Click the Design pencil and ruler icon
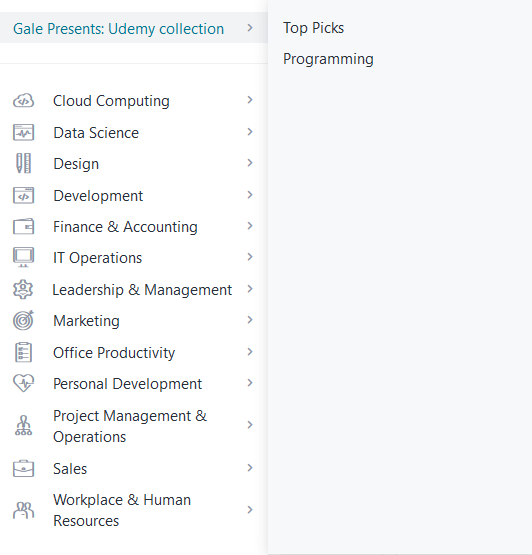532x555 pixels. pos(23,164)
